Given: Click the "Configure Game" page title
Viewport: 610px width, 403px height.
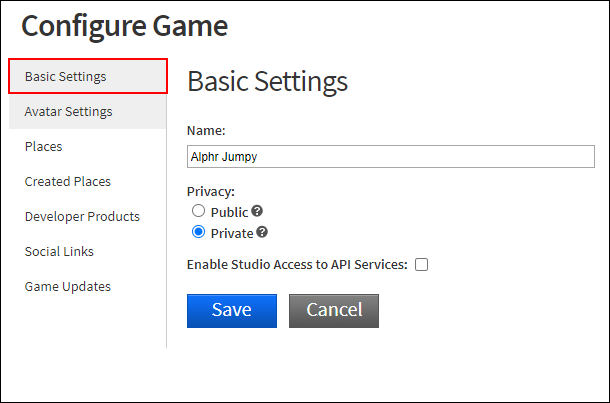Looking at the screenshot, I should (x=124, y=25).
